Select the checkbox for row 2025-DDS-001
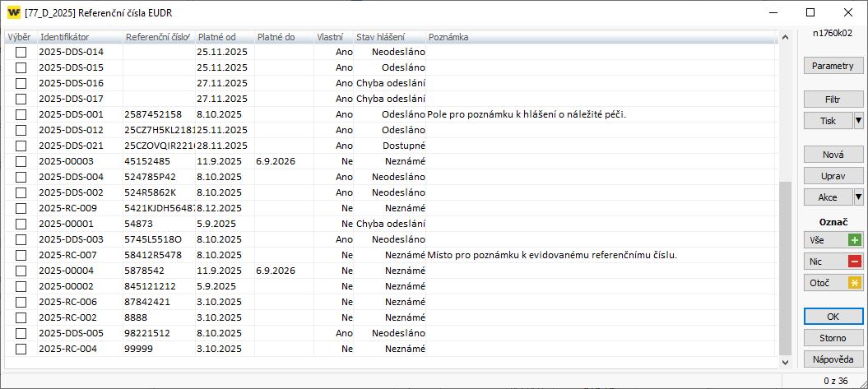This screenshot has width=868, height=389. pos(21,114)
